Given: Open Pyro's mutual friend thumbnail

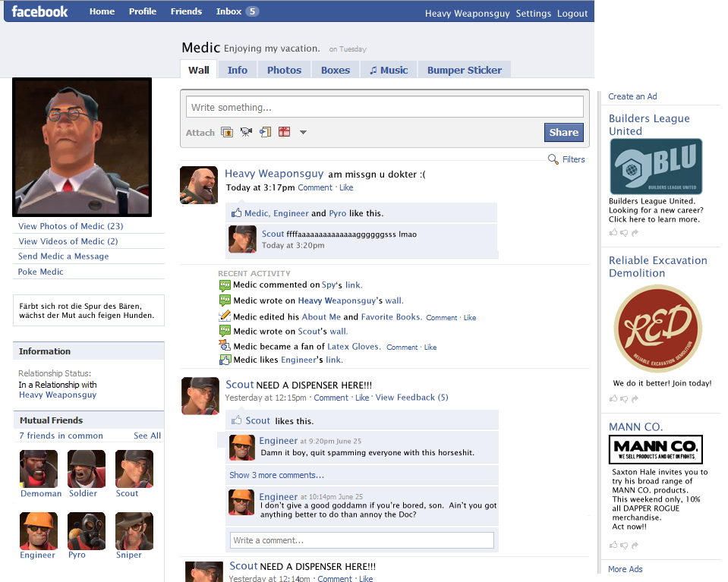Looking at the screenshot, I should pos(87,531).
